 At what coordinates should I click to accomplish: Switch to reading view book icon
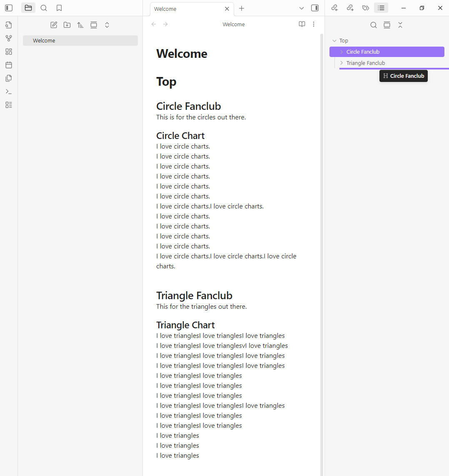(302, 24)
